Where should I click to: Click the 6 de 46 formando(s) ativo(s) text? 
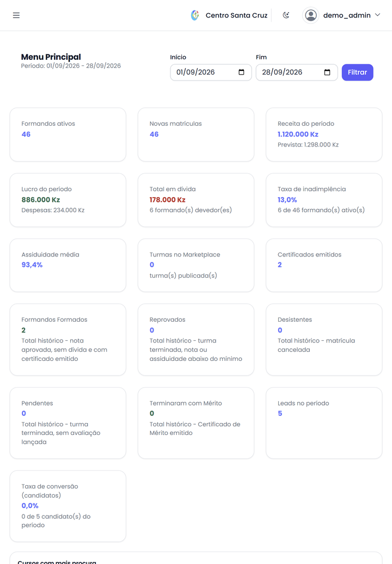coord(321,210)
